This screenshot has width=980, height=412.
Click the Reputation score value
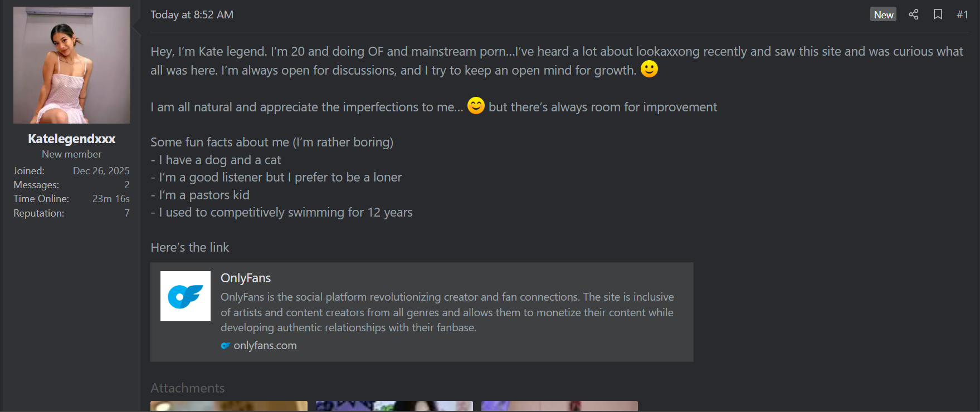point(127,213)
